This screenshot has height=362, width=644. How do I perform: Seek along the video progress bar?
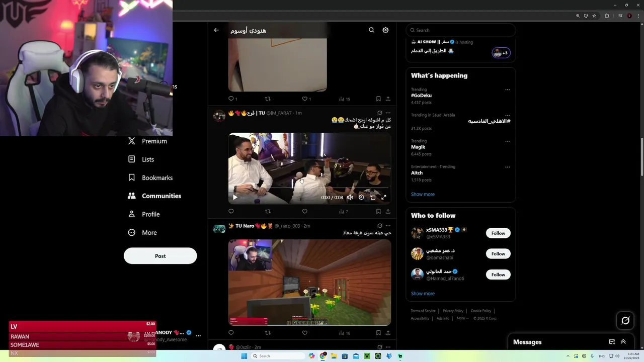click(309, 189)
